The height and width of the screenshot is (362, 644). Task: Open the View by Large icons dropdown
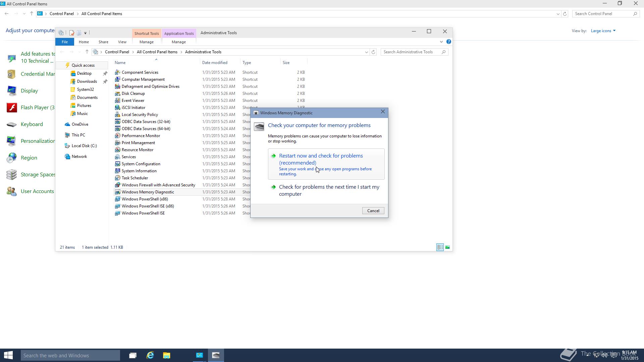(603, 31)
